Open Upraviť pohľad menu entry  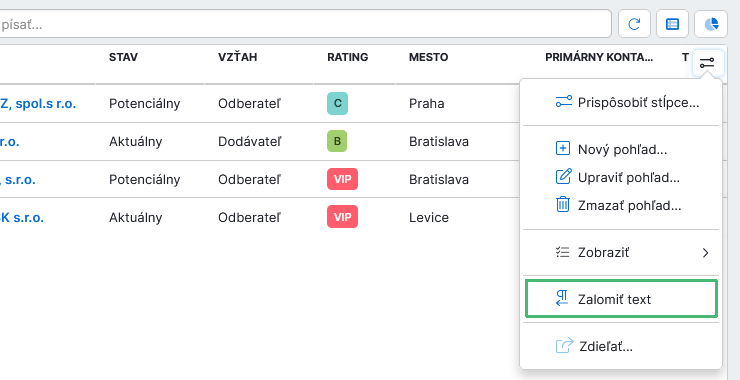[621, 177]
